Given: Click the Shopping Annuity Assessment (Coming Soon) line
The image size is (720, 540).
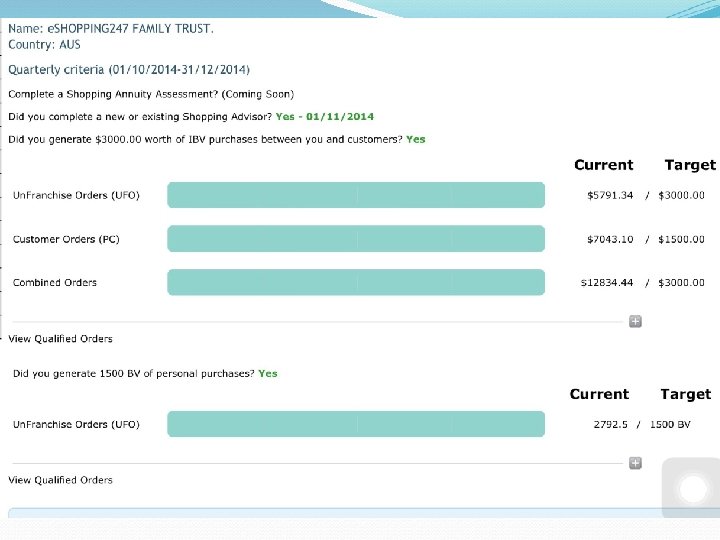Looking at the screenshot, I should click(152, 94).
